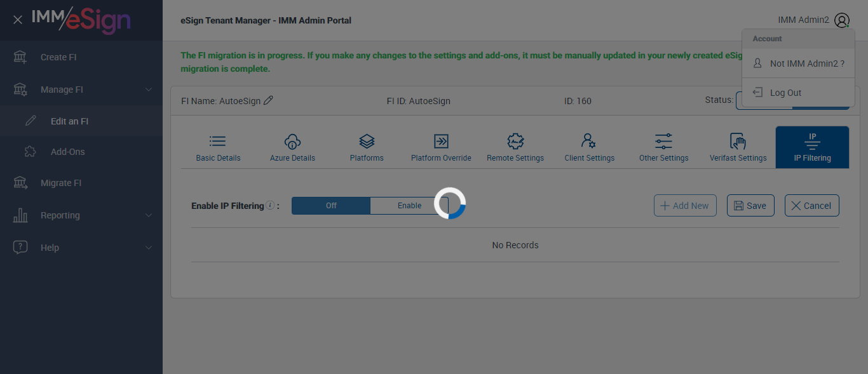Expand the Reporting chevron
Viewport: 868px width, 374px height.
149,215
